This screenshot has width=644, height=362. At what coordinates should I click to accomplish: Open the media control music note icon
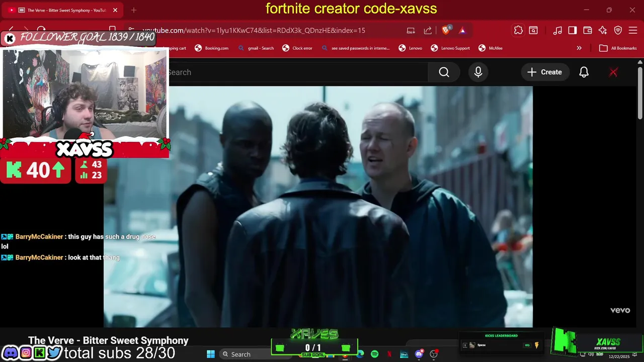pos(557,30)
